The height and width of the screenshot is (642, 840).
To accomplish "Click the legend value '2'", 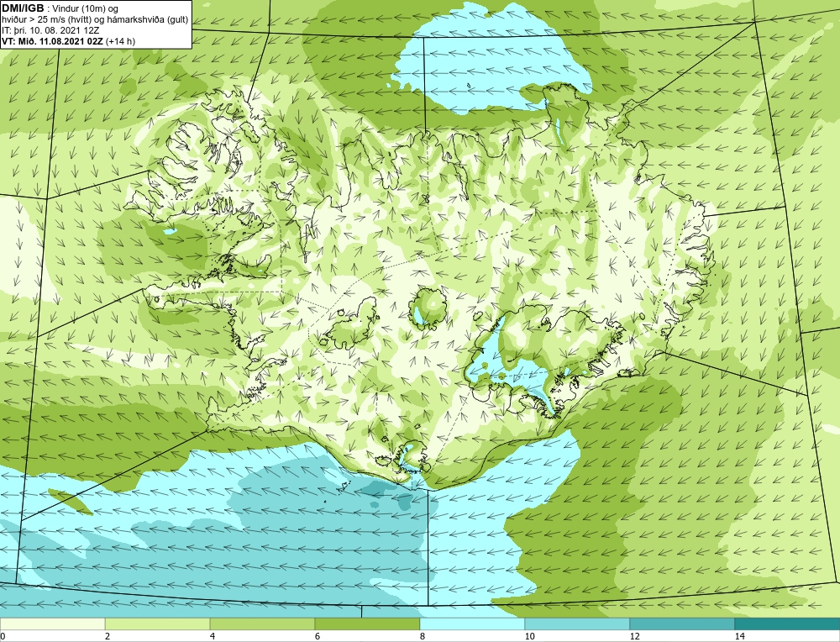I will (108, 636).
